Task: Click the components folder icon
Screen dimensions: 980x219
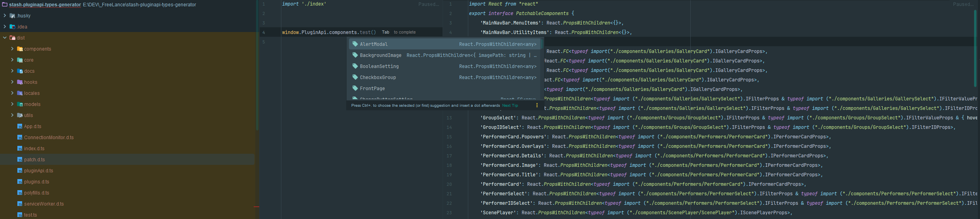Action: pos(20,49)
